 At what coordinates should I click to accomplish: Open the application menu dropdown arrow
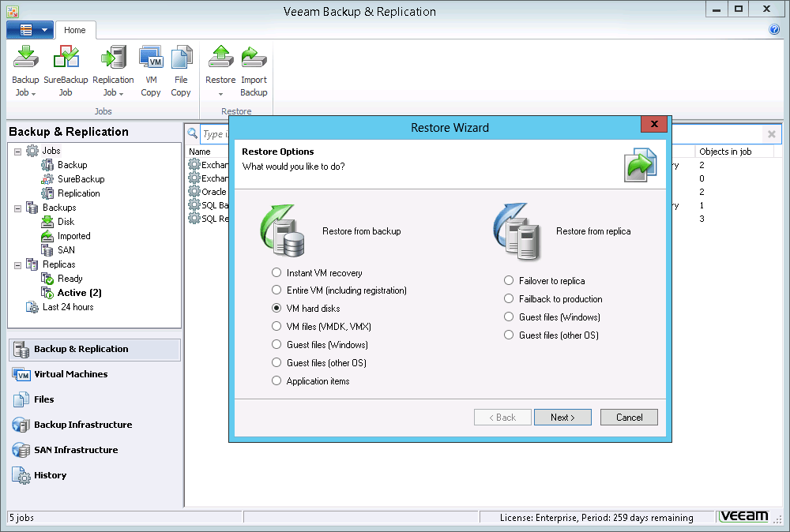tap(44, 30)
